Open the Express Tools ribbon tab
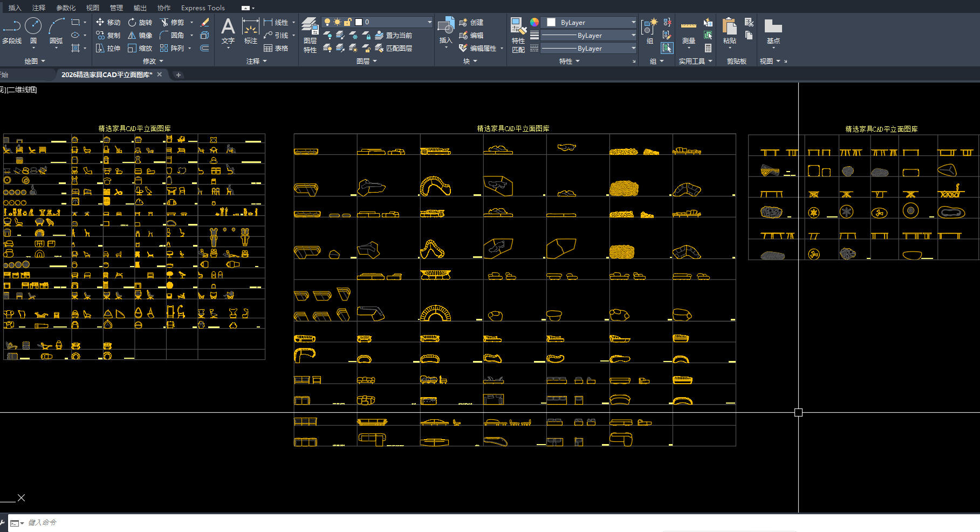 click(x=203, y=8)
